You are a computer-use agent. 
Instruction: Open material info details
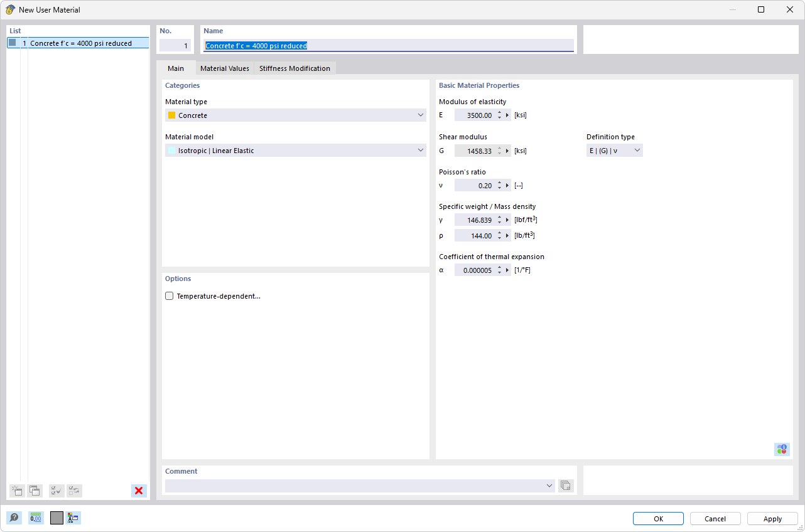point(782,449)
